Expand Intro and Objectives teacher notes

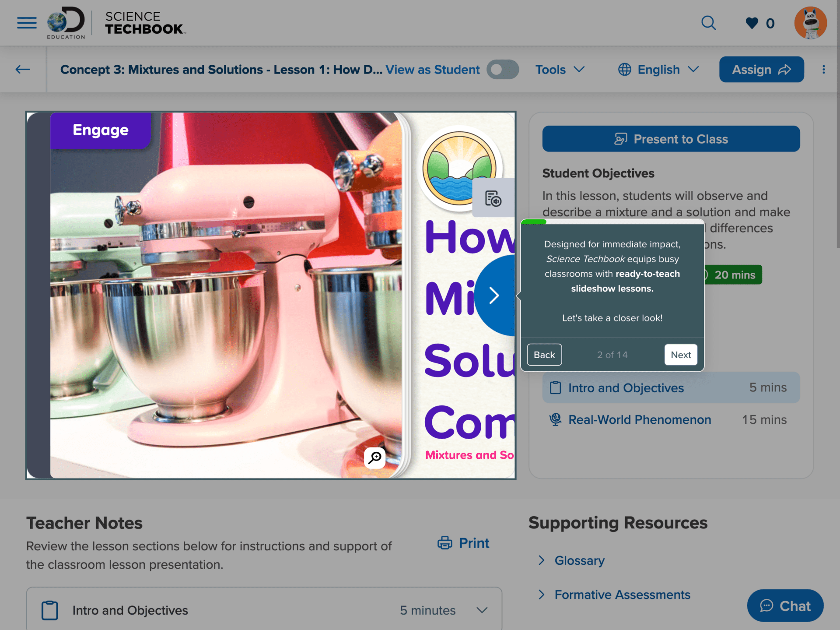pyautogui.click(x=482, y=610)
